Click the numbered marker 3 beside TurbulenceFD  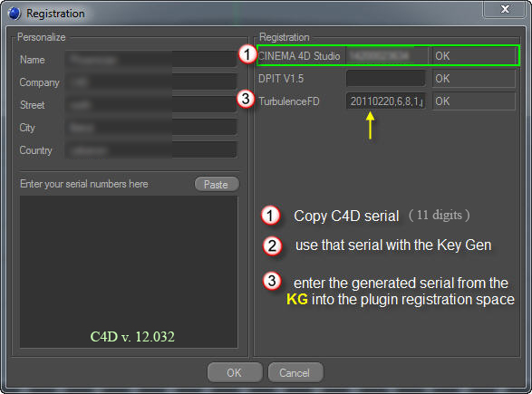click(x=246, y=99)
